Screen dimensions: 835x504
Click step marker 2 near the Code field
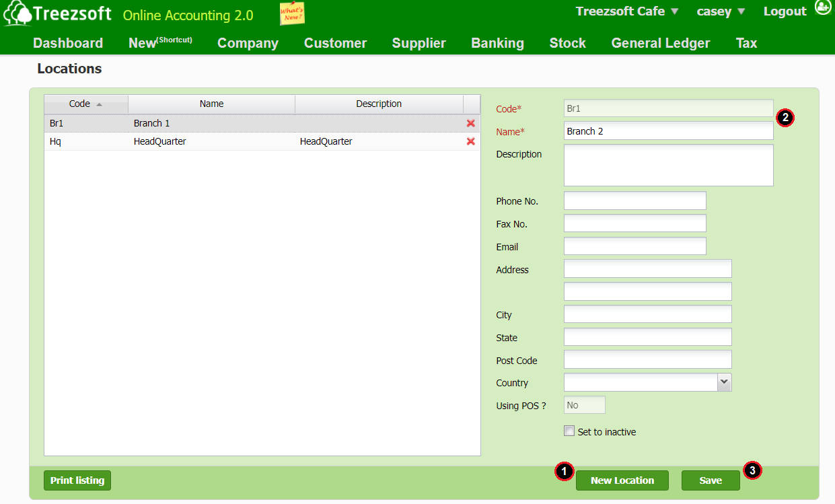click(785, 118)
